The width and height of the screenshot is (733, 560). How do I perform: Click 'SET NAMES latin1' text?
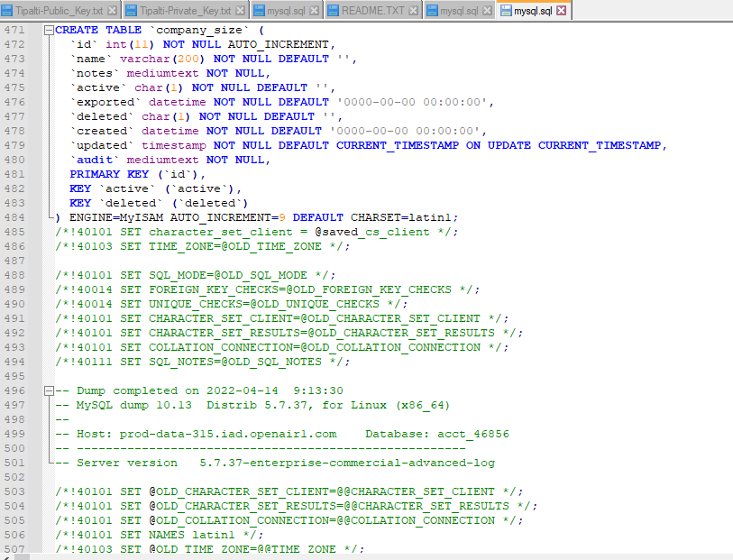click(x=178, y=535)
